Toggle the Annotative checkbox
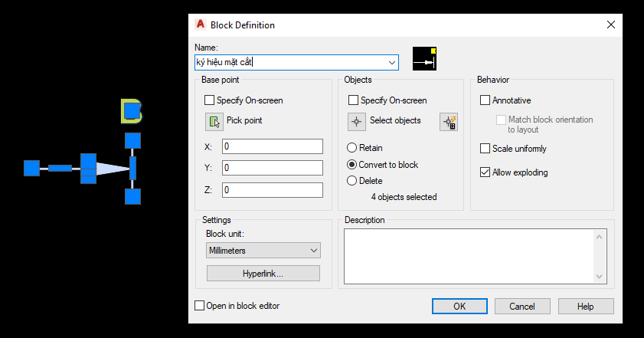Image resolution: width=644 pixels, height=338 pixels. point(485,100)
